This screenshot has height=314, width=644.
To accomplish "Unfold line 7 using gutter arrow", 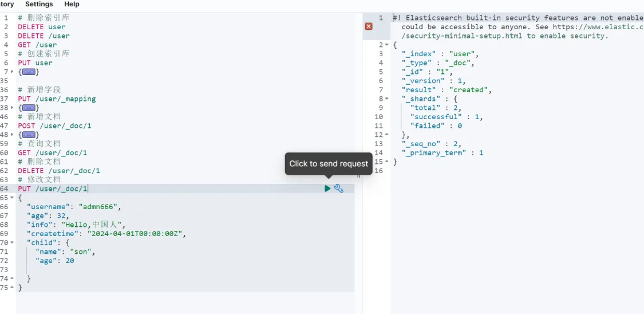I will 12,72.
